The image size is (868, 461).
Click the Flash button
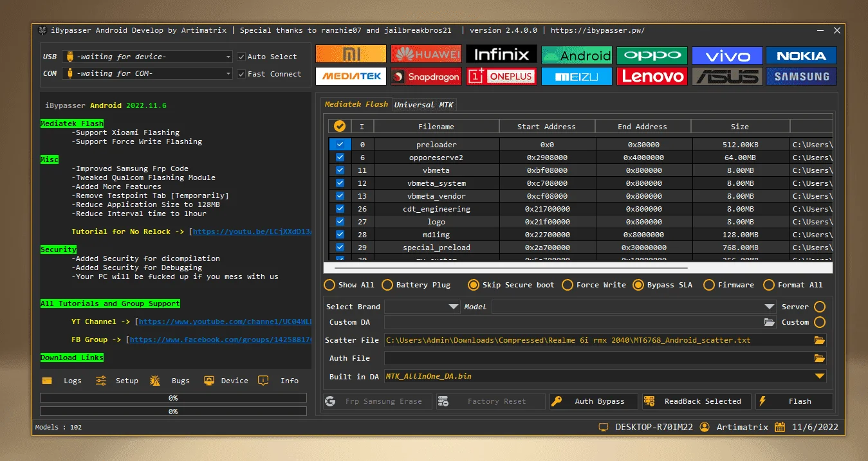click(795, 401)
